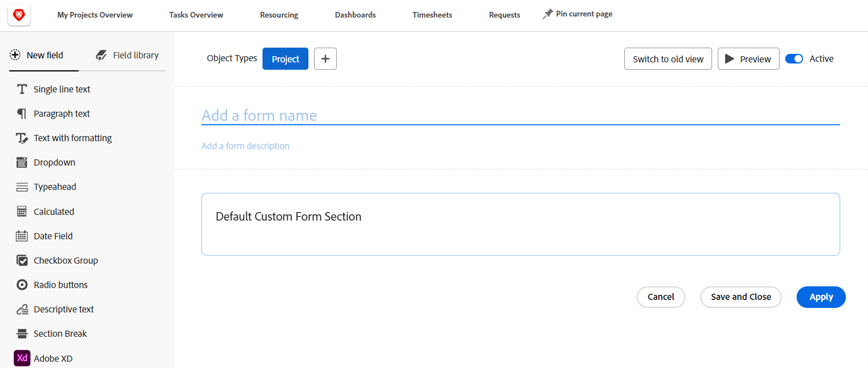This screenshot has width=868, height=368.
Task: Click plus button to add object type
Action: [x=325, y=59]
